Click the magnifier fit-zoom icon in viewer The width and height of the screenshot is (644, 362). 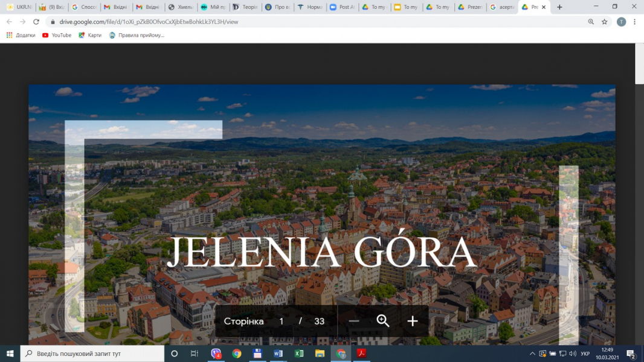click(383, 321)
